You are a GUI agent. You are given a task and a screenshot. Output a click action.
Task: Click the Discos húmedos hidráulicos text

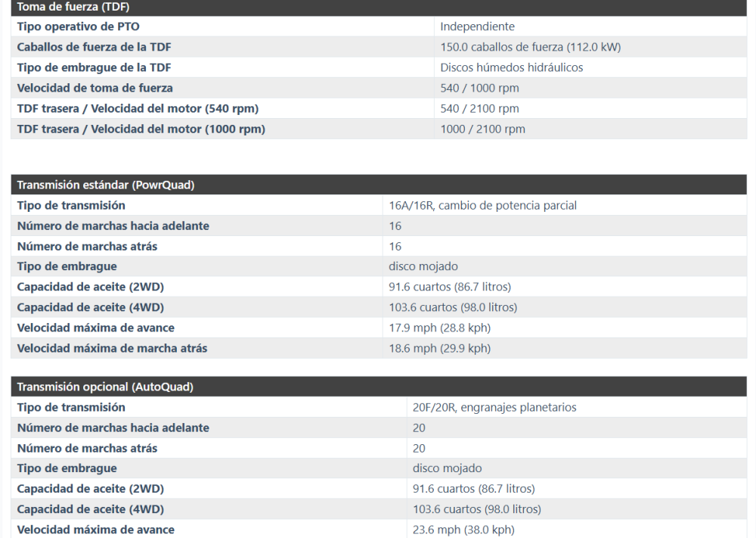click(x=511, y=67)
